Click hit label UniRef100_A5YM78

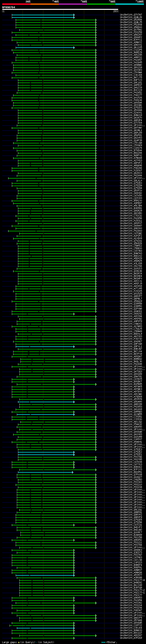click(x=131, y=399)
